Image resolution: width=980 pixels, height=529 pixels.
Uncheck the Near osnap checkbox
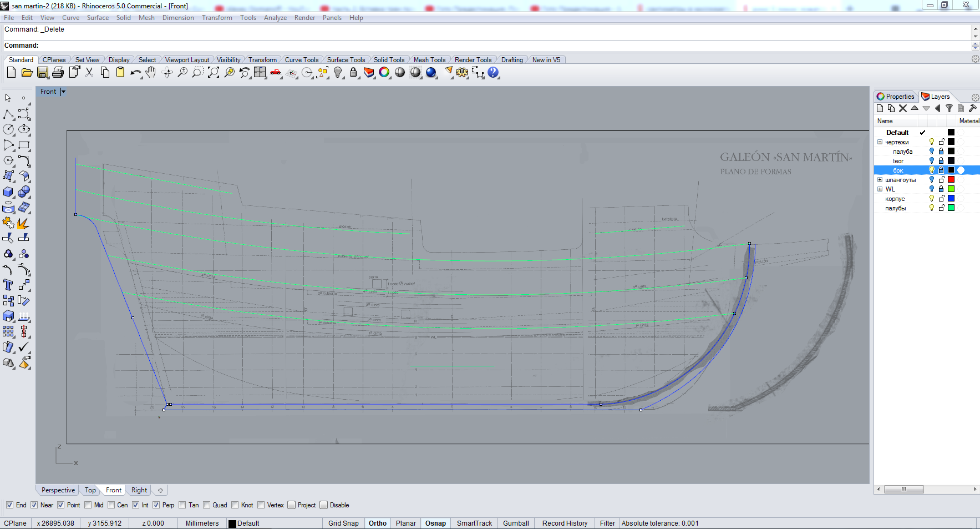pyautogui.click(x=34, y=505)
